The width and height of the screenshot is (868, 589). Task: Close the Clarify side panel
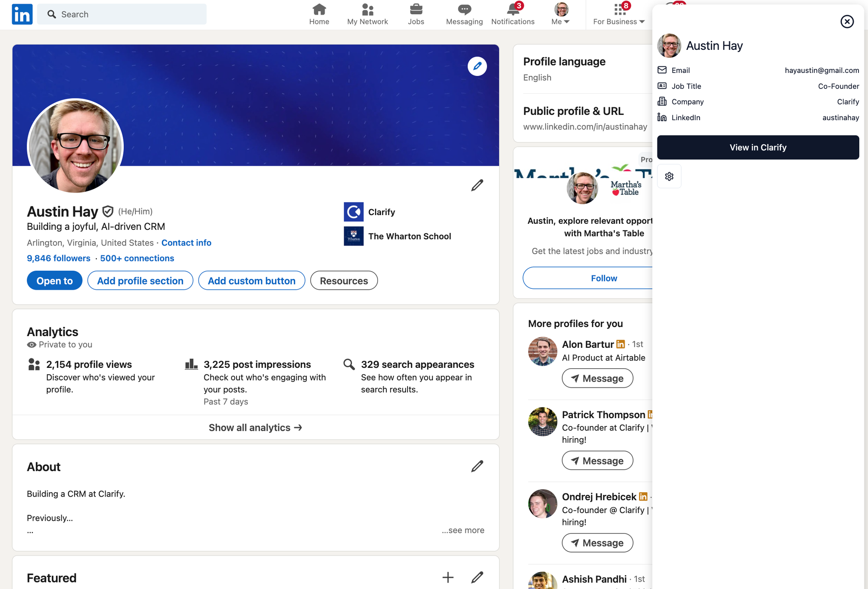[847, 21]
